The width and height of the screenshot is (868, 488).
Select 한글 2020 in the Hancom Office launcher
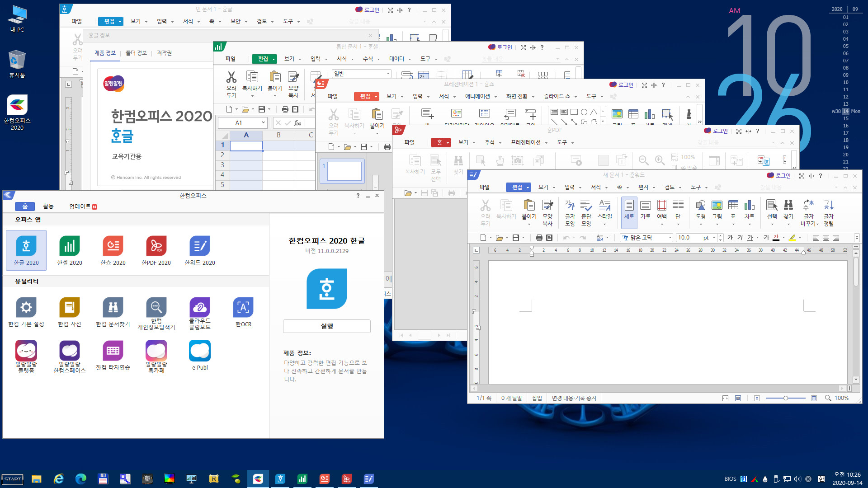pyautogui.click(x=26, y=250)
